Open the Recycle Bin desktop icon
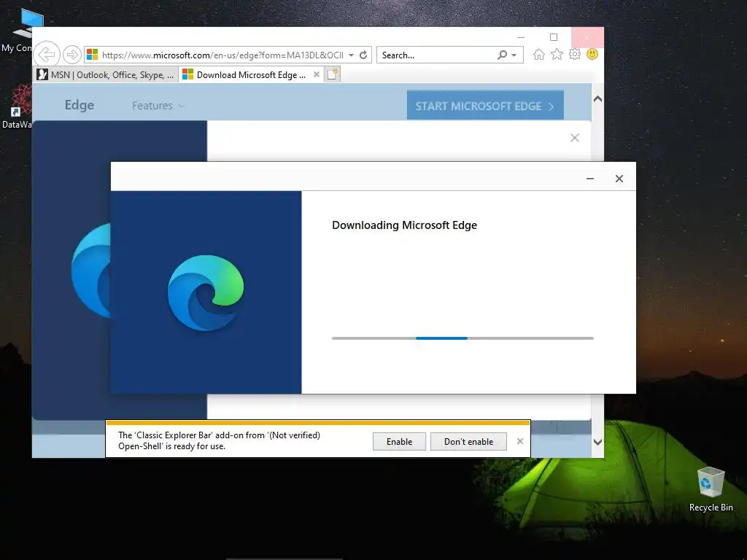Viewport: 747px width, 560px height. [x=711, y=489]
